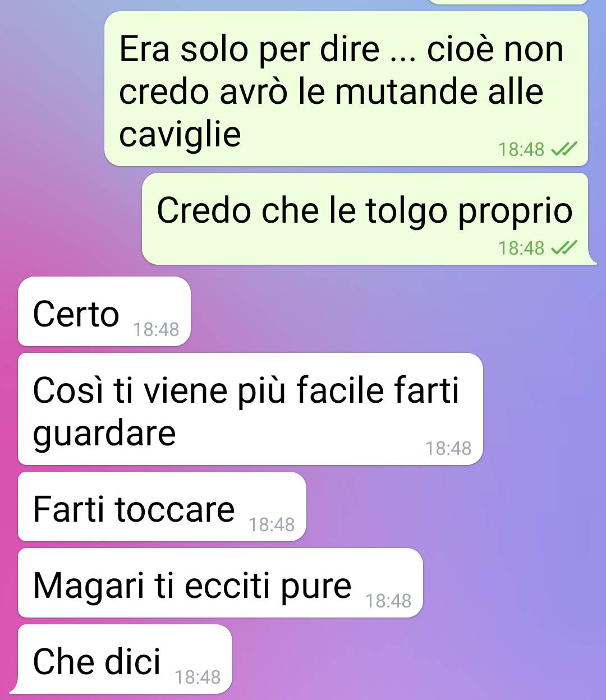The image size is (606, 700).
Task: Tap the timestamp on the 'Farti toccare' message
Action: (x=272, y=524)
